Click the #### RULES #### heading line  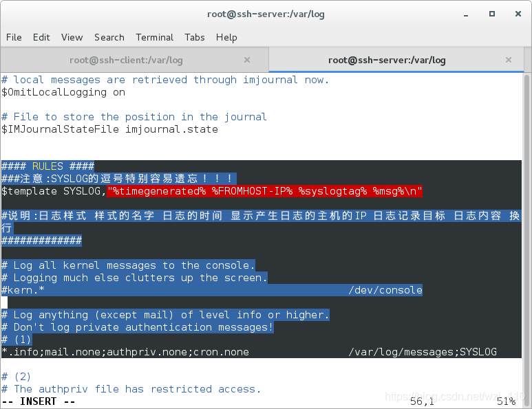point(48,166)
